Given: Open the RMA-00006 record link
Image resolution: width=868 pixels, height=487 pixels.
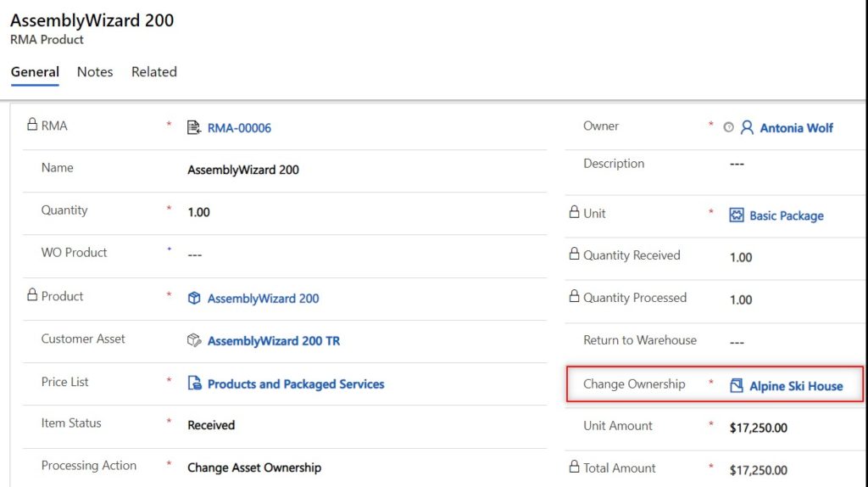Looking at the screenshot, I should pos(239,128).
